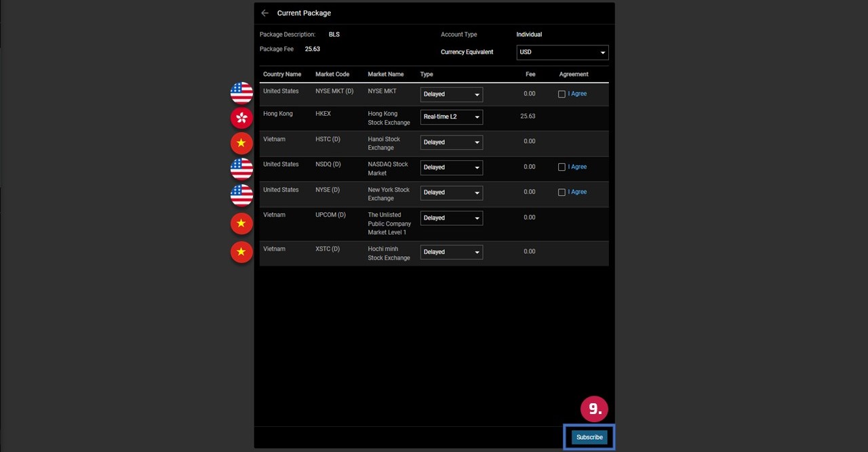Click the Agreement column header
The height and width of the screenshot is (452, 868).
574,75
